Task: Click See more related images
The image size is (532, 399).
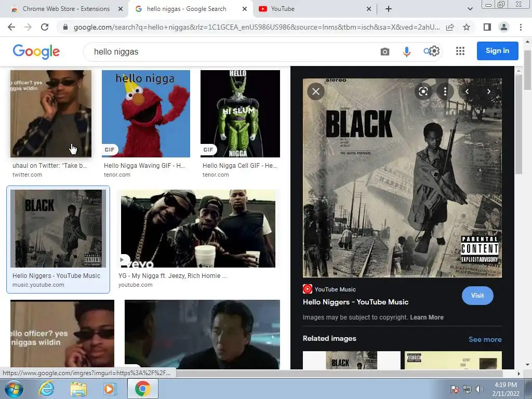Action: coord(485,339)
